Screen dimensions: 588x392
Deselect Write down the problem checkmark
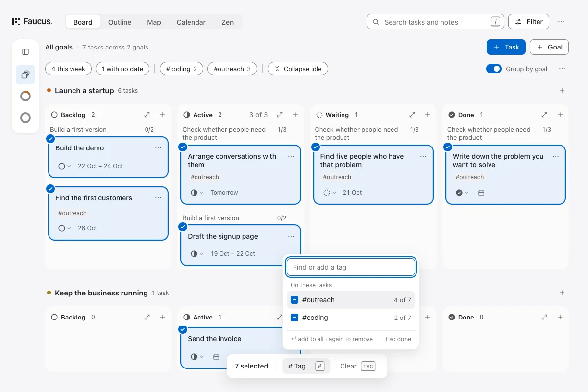click(x=448, y=147)
